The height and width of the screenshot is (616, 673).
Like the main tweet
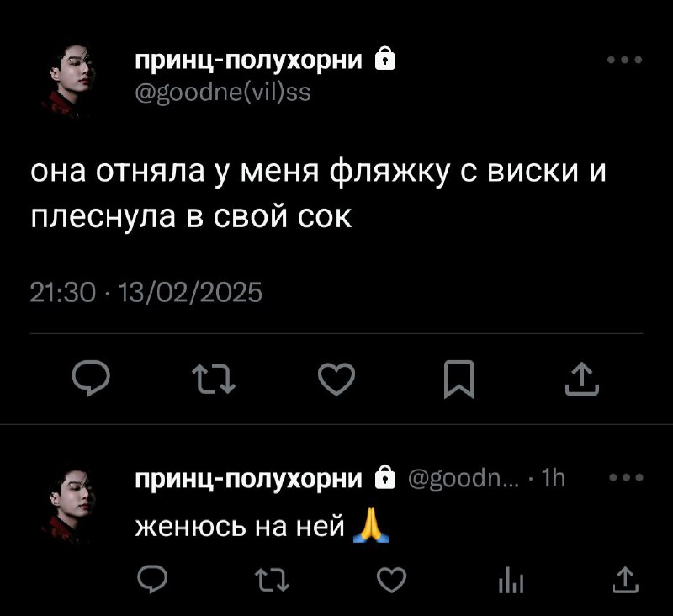tap(336, 379)
